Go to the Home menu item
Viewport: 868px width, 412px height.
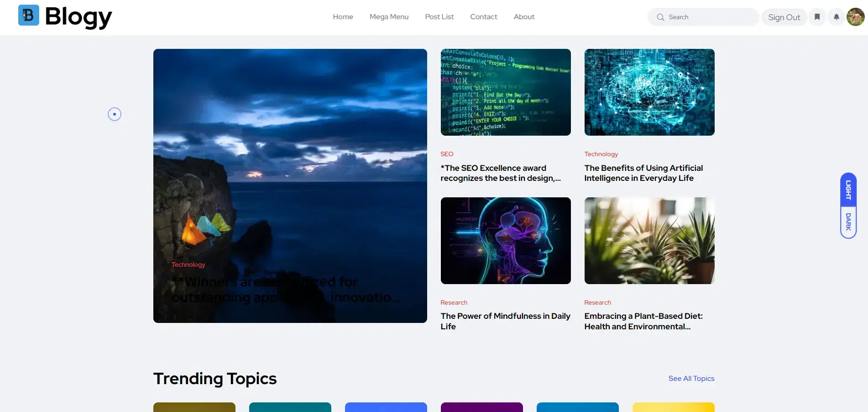pyautogui.click(x=343, y=17)
